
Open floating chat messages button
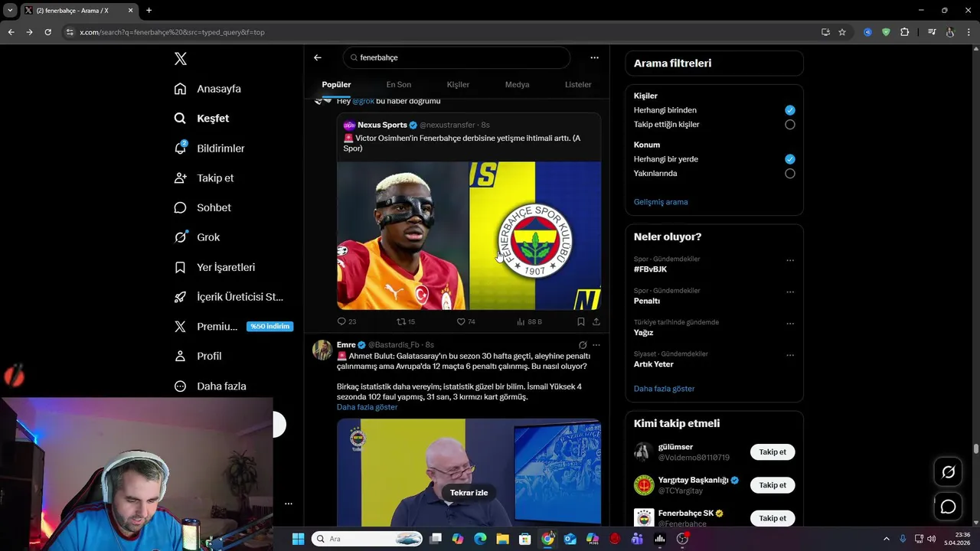948,507
